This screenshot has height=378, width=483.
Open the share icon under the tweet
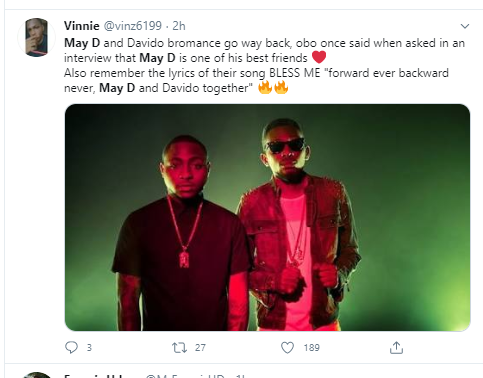pyautogui.click(x=396, y=348)
